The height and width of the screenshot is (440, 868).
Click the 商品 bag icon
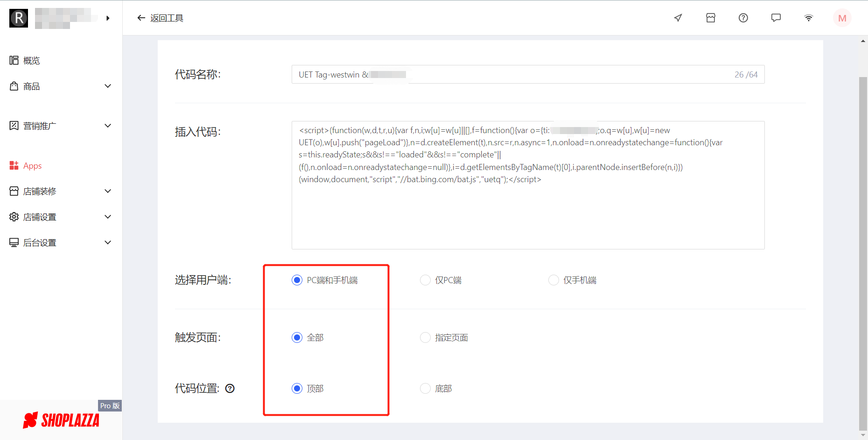[x=14, y=86]
